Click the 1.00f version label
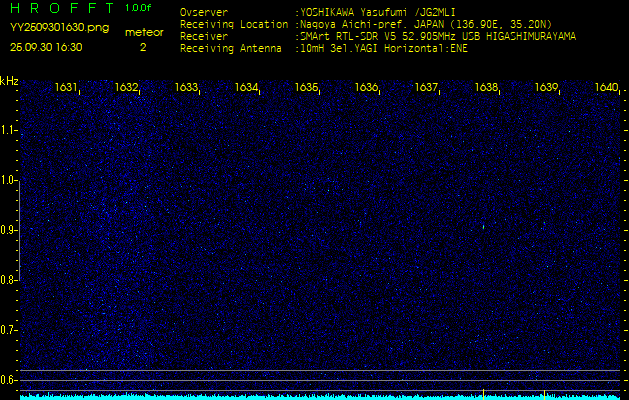The width and height of the screenshot is (629, 400). point(139,8)
